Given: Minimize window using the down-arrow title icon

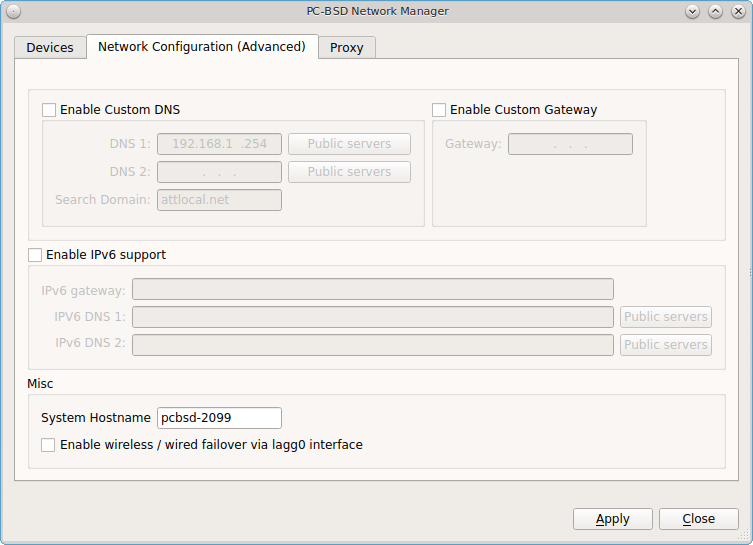Looking at the screenshot, I should [x=692, y=12].
